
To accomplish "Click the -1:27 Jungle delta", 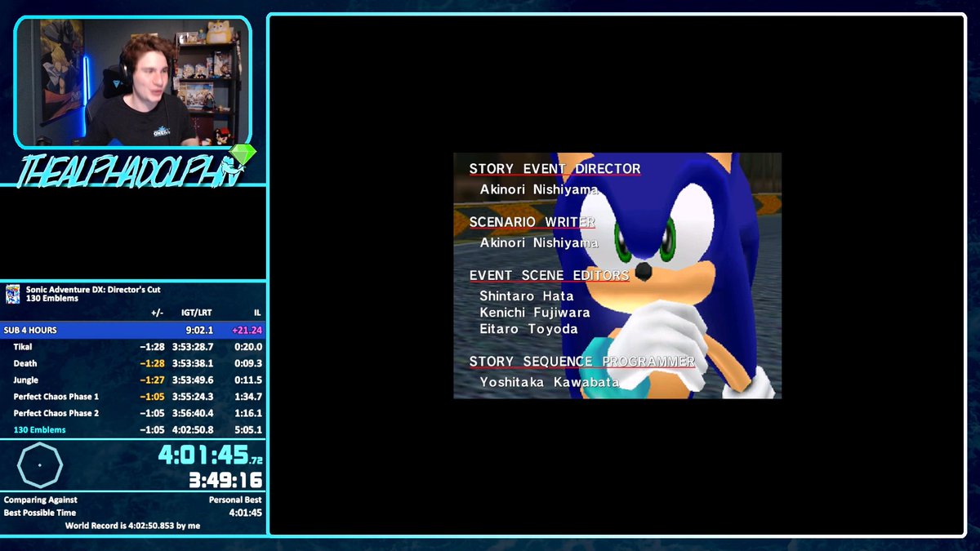I will [152, 380].
